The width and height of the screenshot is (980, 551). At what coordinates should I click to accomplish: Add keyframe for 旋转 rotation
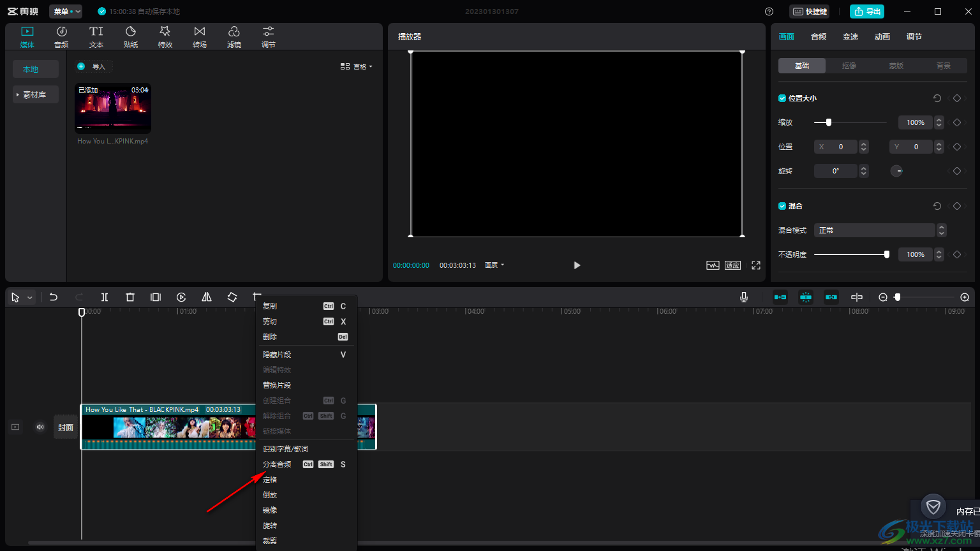956,171
